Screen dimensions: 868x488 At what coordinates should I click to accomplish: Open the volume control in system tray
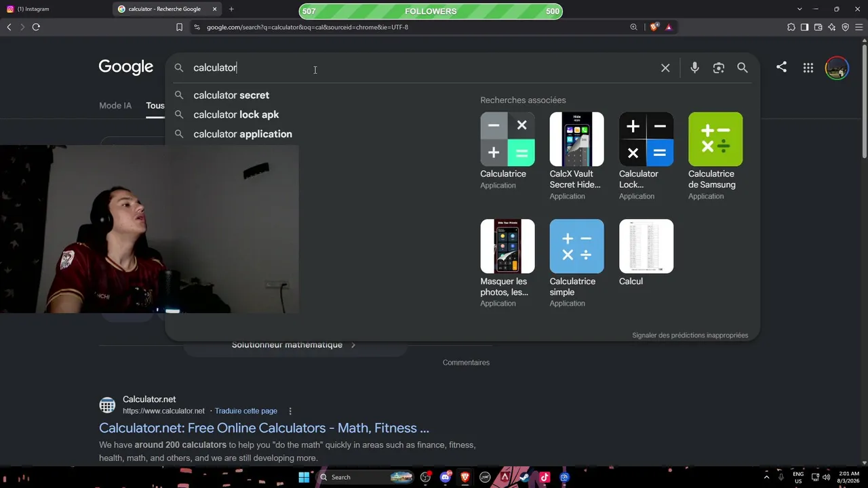point(828,477)
